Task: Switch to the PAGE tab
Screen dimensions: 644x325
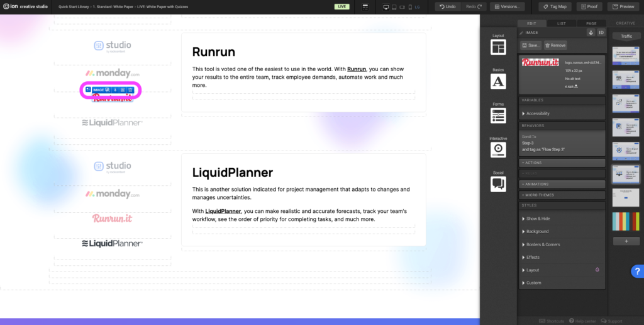Action: pyautogui.click(x=591, y=23)
